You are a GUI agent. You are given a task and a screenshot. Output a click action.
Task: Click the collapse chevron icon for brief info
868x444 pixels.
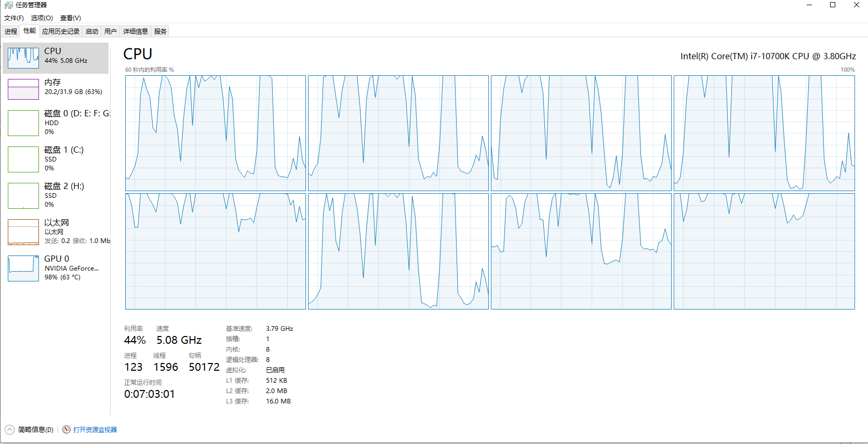pos(10,429)
